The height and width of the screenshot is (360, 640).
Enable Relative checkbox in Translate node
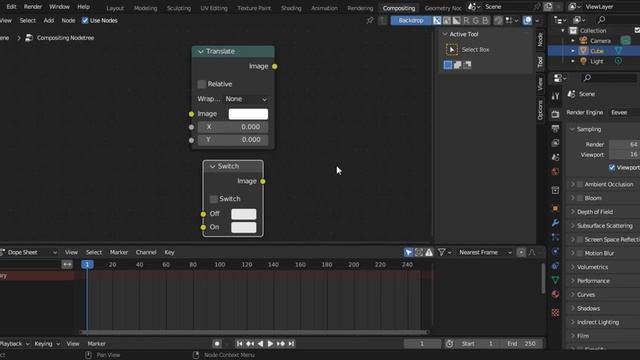tap(202, 84)
